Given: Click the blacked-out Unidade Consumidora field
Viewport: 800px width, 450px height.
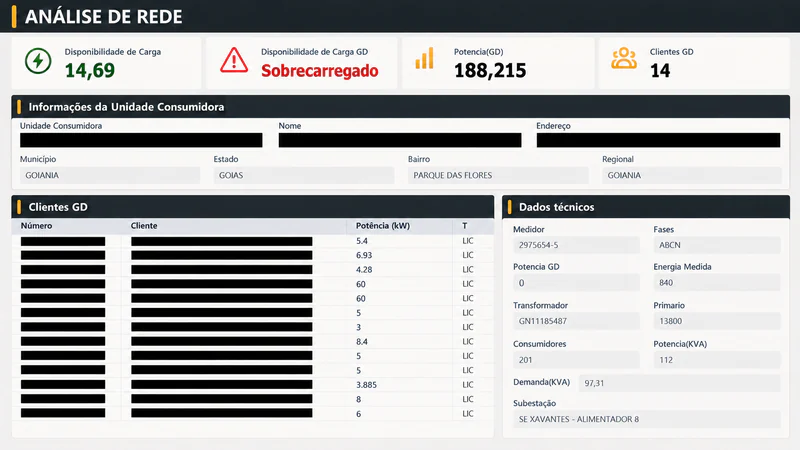Looking at the screenshot, I should pyautogui.click(x=141, y=140).
